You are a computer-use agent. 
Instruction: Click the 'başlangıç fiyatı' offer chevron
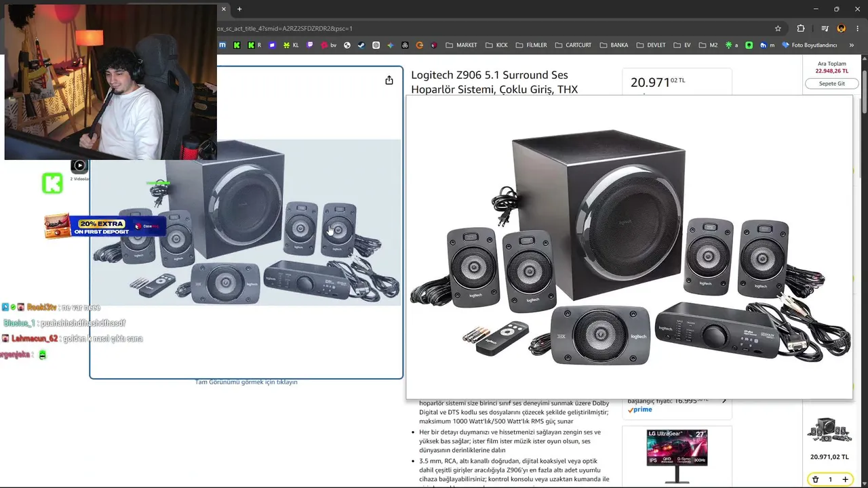(724, 401)
